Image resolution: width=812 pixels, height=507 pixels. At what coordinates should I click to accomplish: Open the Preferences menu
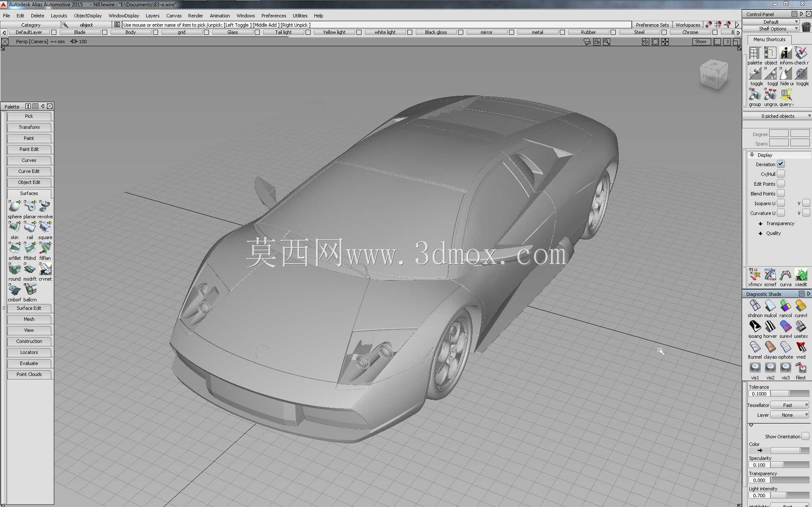click(274, 16)
